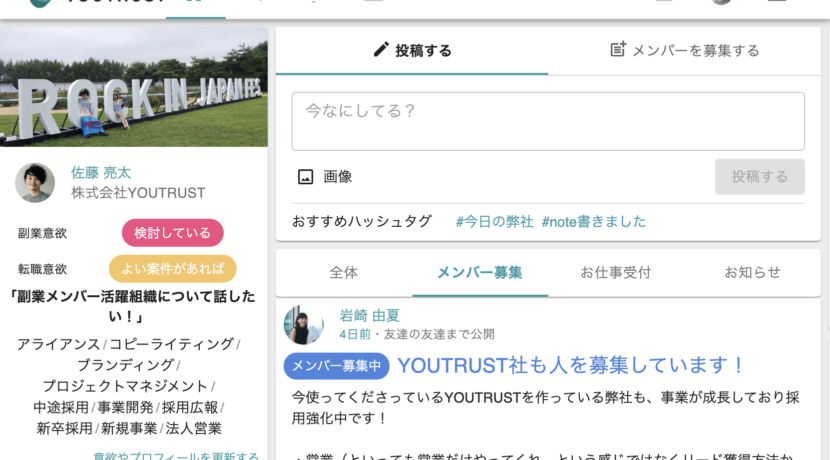Click the 新卒採用 skill tag

tap(65, 429)
